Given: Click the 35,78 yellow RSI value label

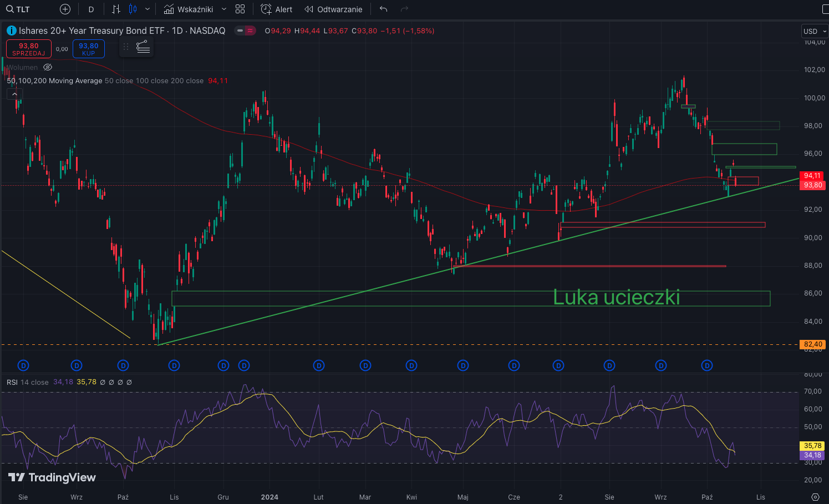Looking at the screenshot, I should pos(812,446).
